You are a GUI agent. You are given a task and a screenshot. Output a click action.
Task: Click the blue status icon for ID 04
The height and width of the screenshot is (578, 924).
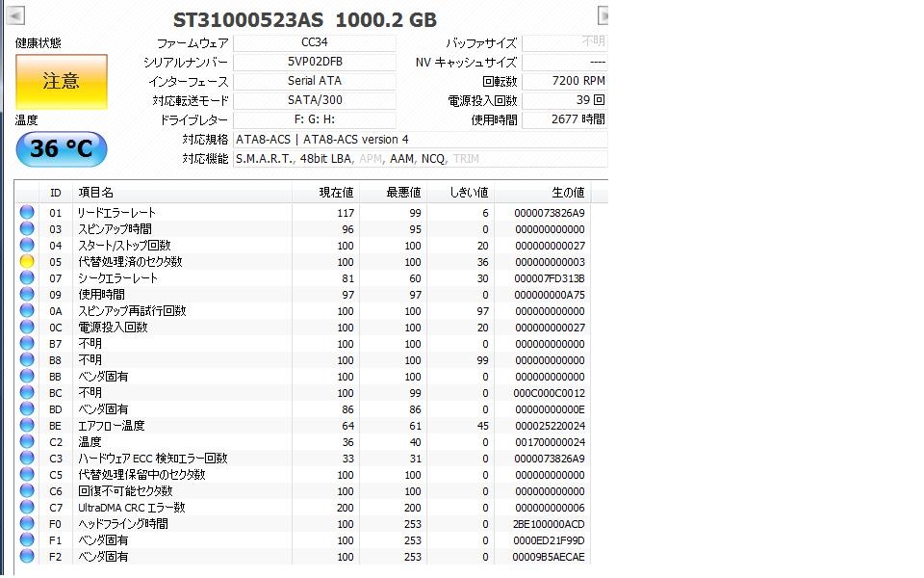pos(27,246)
